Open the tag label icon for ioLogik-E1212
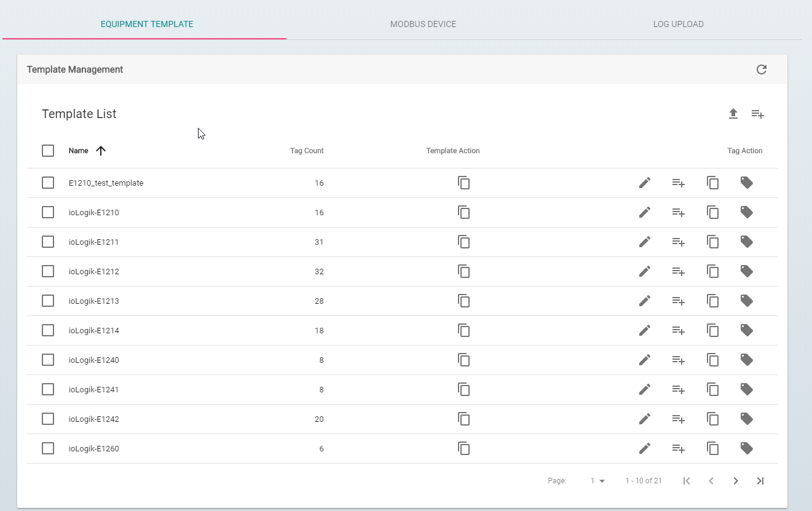The image size is (812, 511). (747, 271)
